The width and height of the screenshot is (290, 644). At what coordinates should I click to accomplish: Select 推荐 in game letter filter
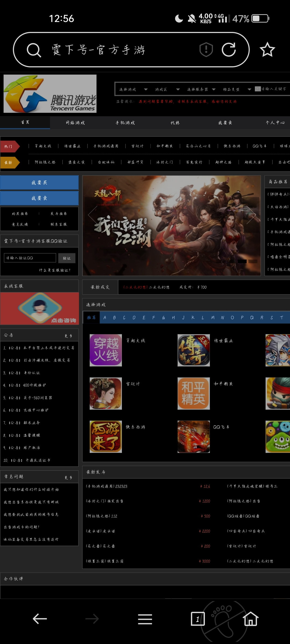pos(91,317)
